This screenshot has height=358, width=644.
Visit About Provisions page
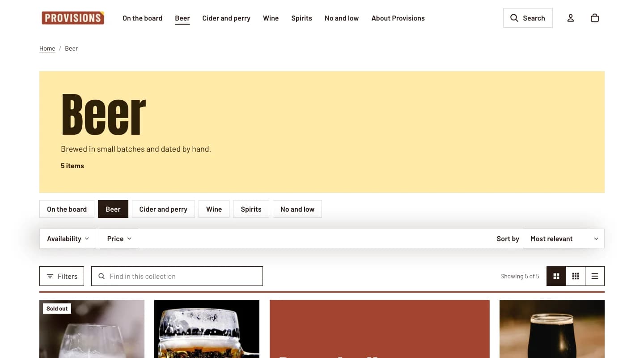point(398,18)
